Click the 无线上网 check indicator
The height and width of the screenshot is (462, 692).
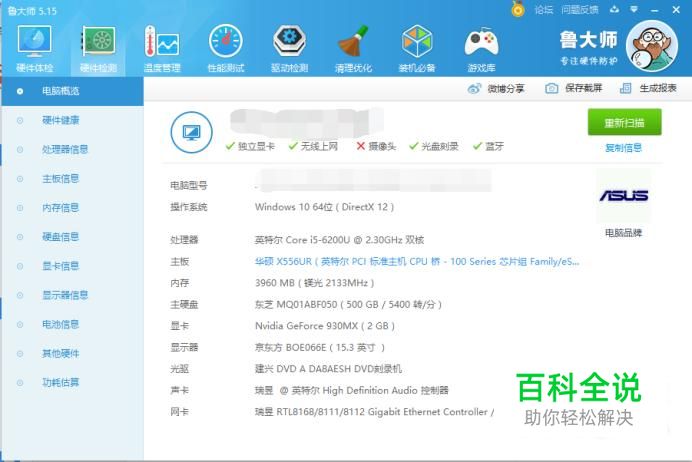coord(313,146)
